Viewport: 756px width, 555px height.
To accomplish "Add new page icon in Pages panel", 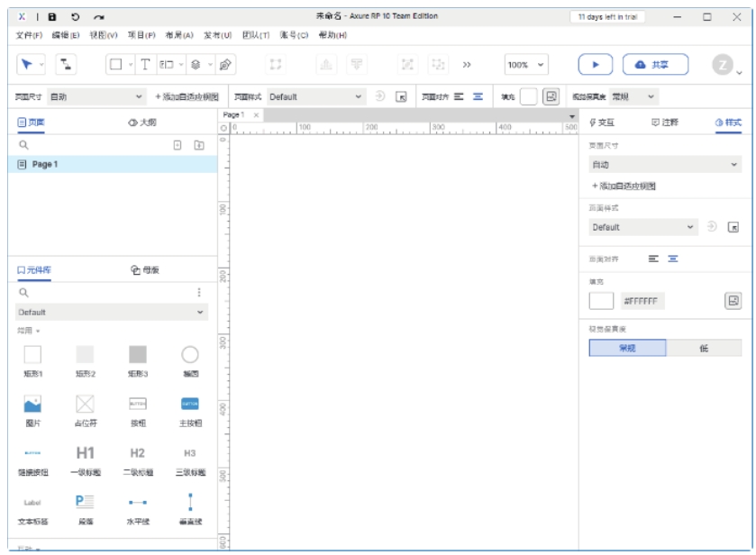I will coord(178,144).
